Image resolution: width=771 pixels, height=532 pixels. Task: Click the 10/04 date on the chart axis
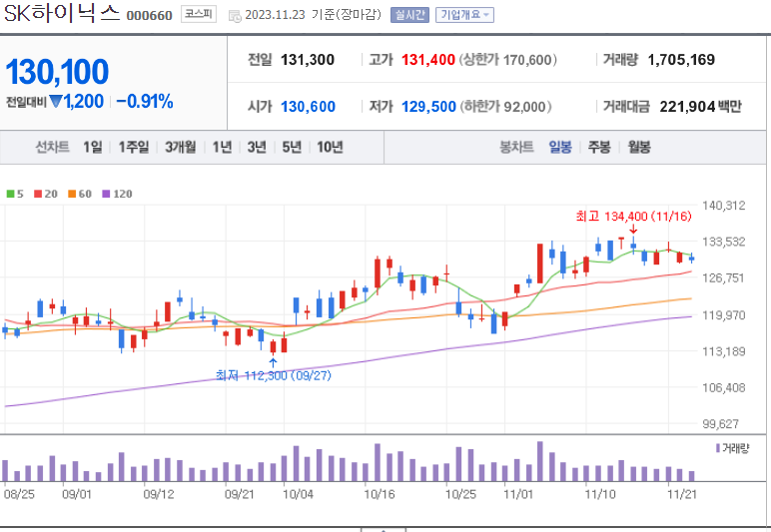pos(298,494)
